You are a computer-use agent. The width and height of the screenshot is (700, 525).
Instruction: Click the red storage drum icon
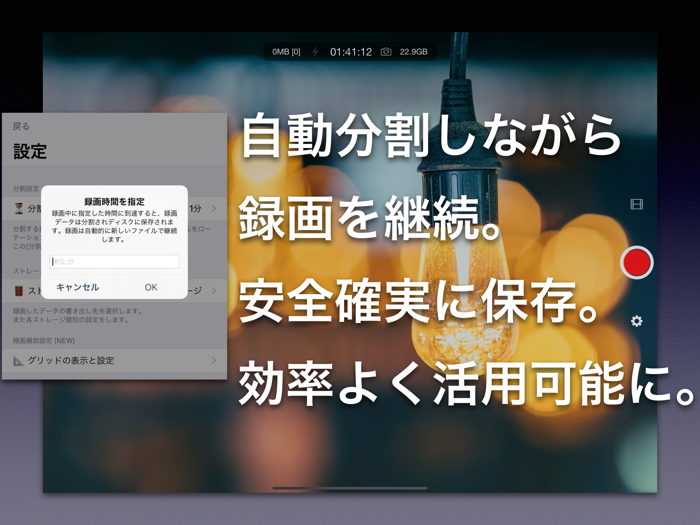tap(19, 291)
